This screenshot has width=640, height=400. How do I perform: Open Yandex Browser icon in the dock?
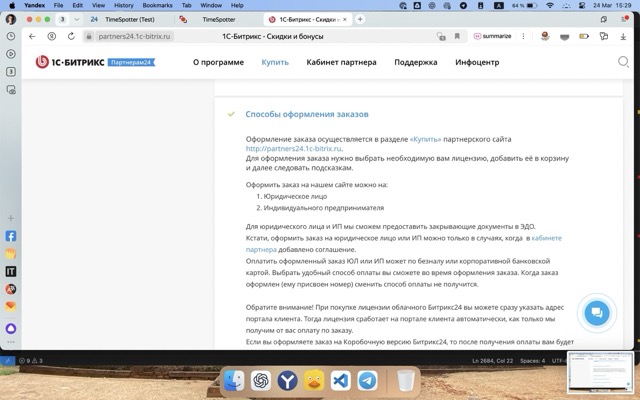click(287, 381)
